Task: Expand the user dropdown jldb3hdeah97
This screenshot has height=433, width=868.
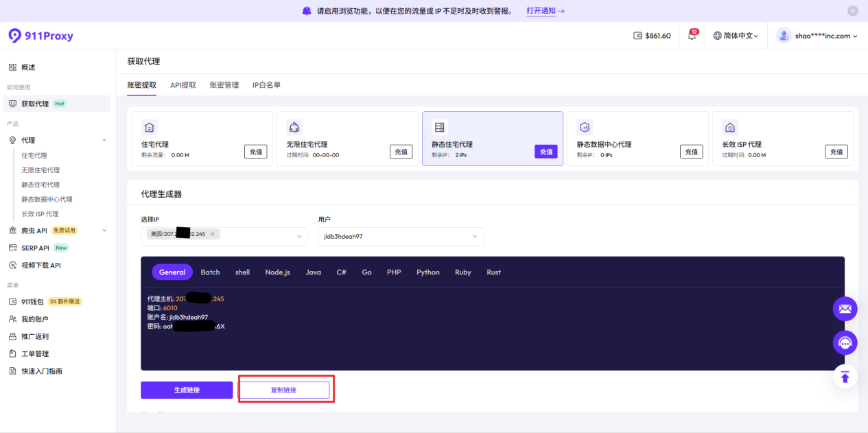Action: click(x=475, y=237)
